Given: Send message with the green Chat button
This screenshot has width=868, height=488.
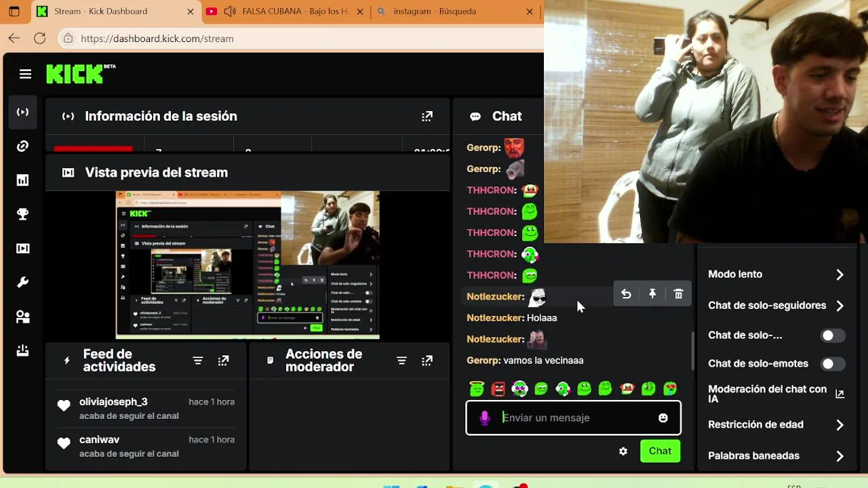Looking at the screenshot, I should click(660, 451).
